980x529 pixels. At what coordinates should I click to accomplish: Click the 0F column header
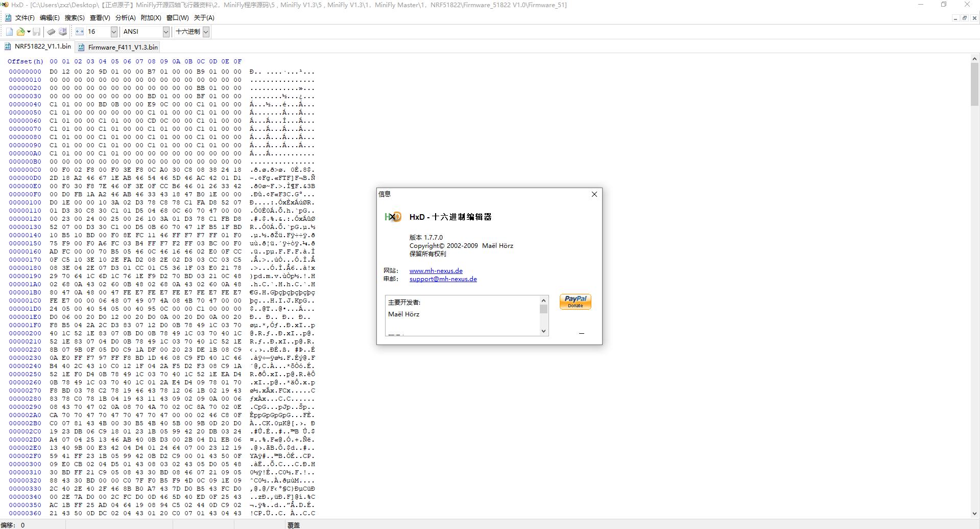[x=237, y=61]
